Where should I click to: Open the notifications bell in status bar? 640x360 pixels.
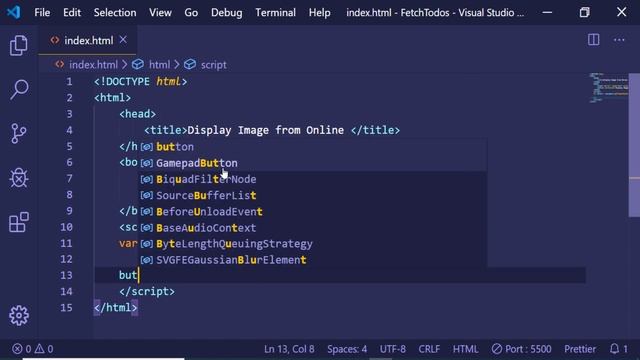618,349
